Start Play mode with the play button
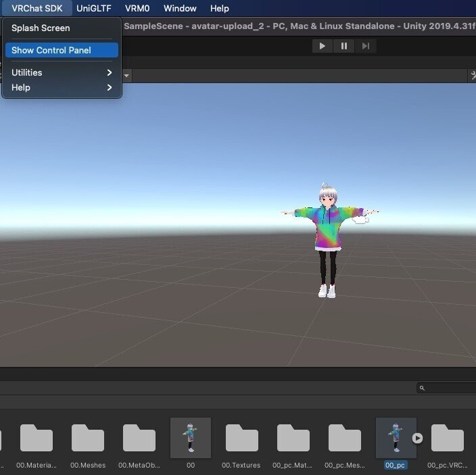Image resolution: width=476 pixels, height=475 pixels. click(323, 46)
